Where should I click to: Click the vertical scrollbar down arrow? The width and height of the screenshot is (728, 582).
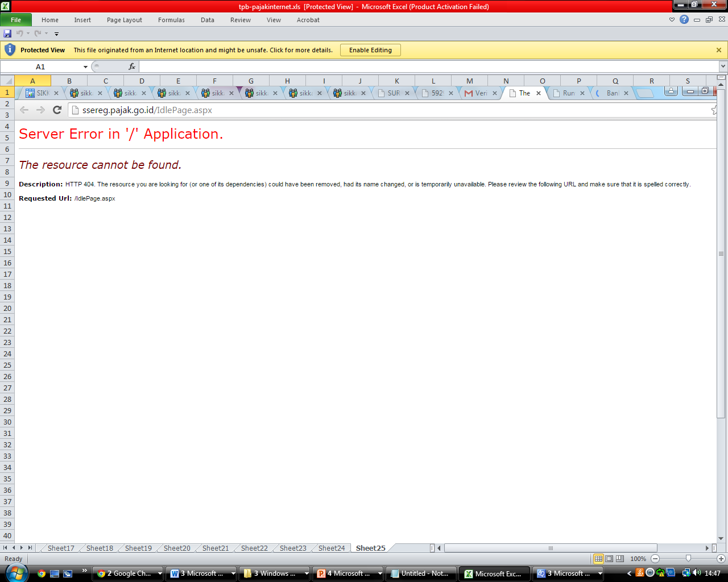coord(721,539)
